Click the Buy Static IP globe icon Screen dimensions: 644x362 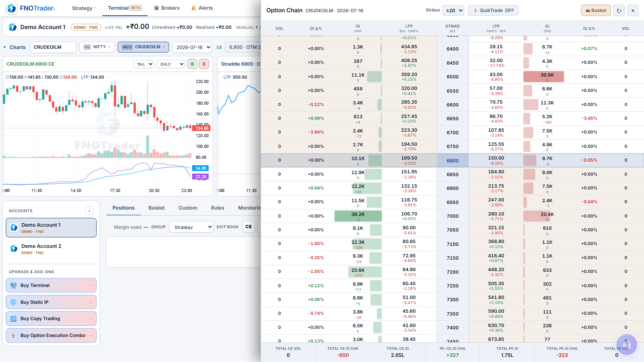[x=14, y=302]
